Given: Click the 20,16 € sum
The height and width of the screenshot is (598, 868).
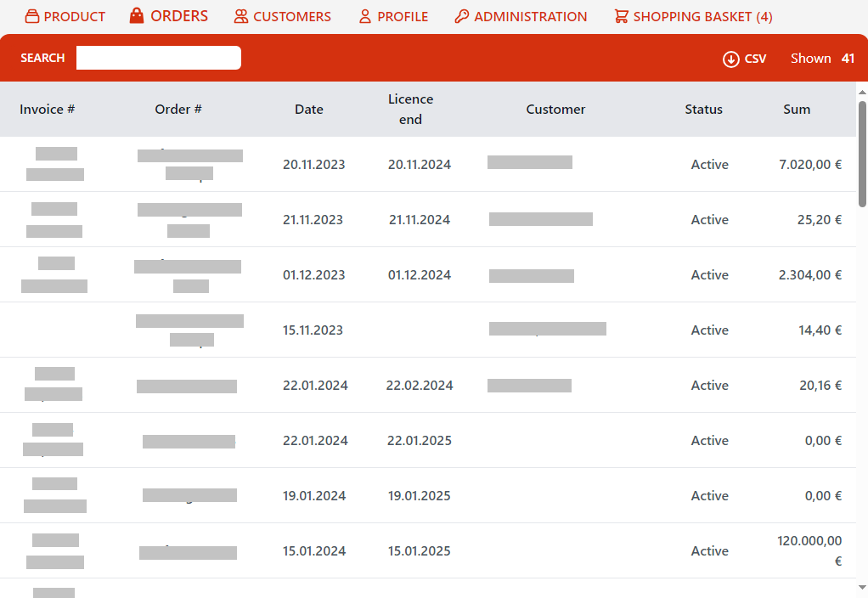Looking at the screenshot, I should 820,386.
